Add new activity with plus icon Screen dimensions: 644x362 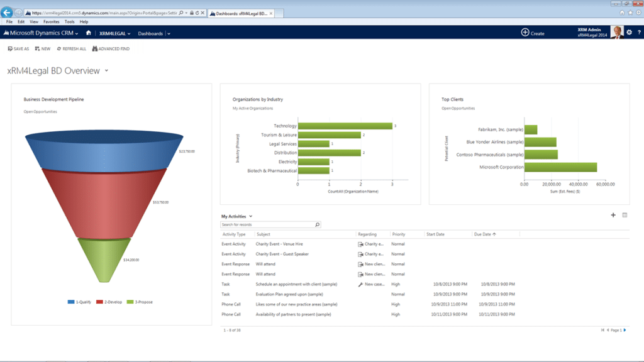pos(613,215)
